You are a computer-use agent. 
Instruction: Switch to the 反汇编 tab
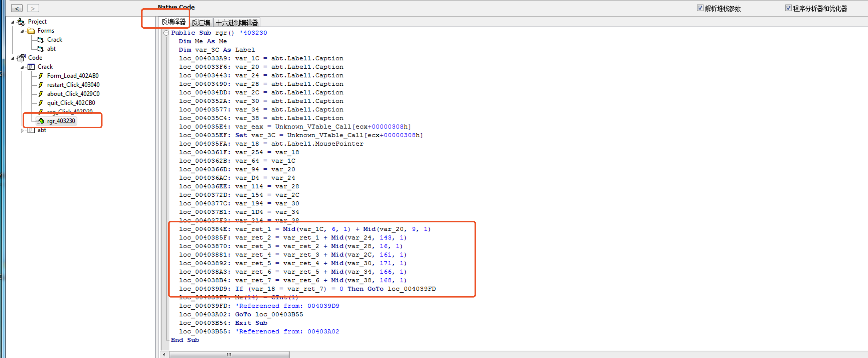[x=201, y=23]
